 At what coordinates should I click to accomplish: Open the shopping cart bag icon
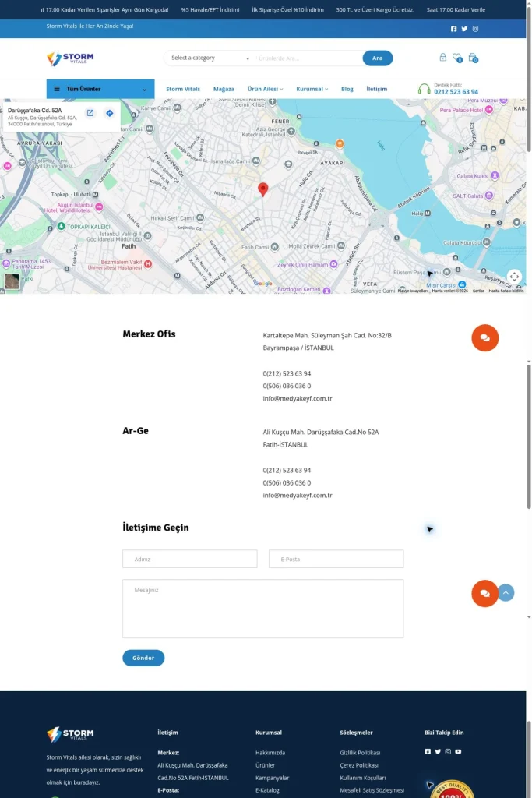(x=473, y=58)
